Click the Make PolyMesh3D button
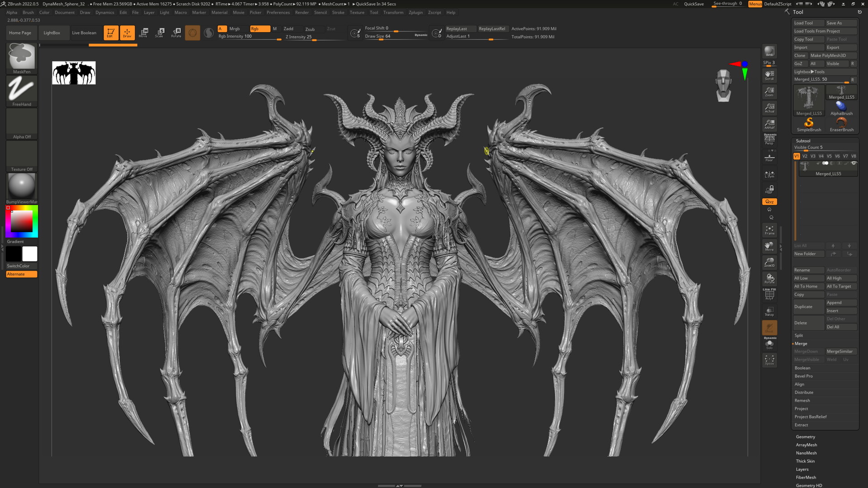868x488 pixels. 828,56
